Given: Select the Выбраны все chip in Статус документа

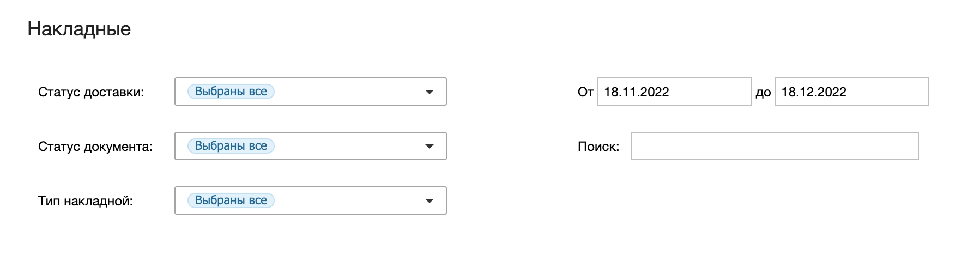Looking at the screenshot, I should coord(231,146).
